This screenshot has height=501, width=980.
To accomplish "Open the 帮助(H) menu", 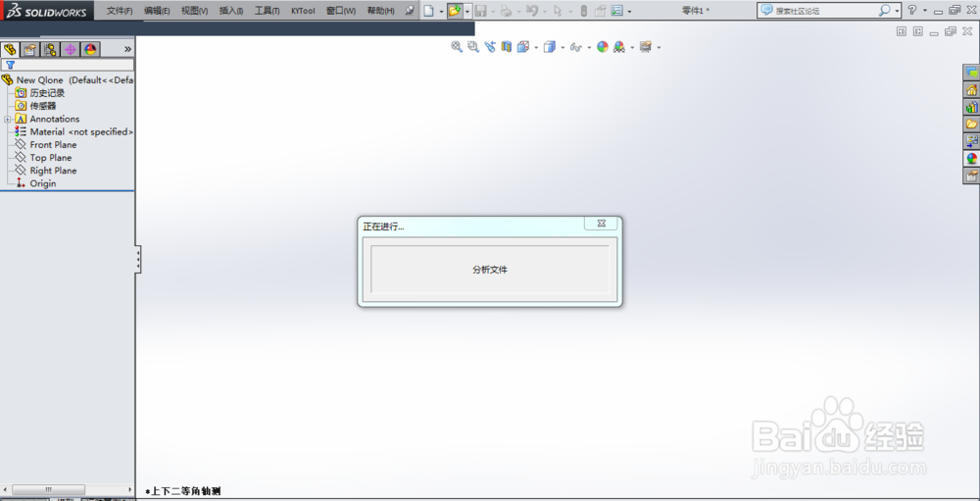I will pyautogui.click(x=380, y=11).
